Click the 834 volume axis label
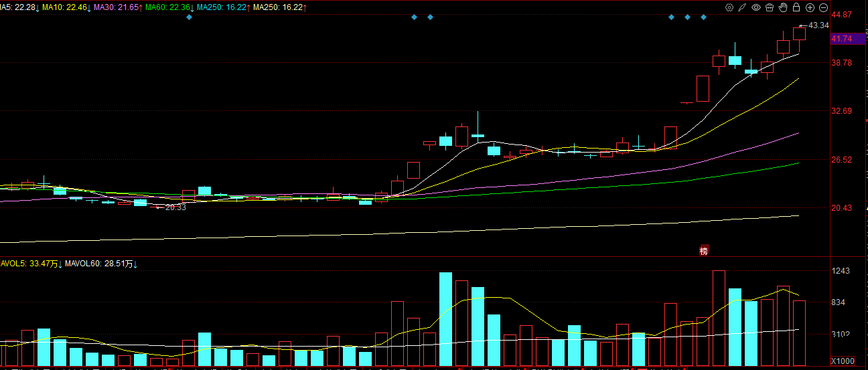This screenshot has height=370, width=868. [x=839, y=302]
